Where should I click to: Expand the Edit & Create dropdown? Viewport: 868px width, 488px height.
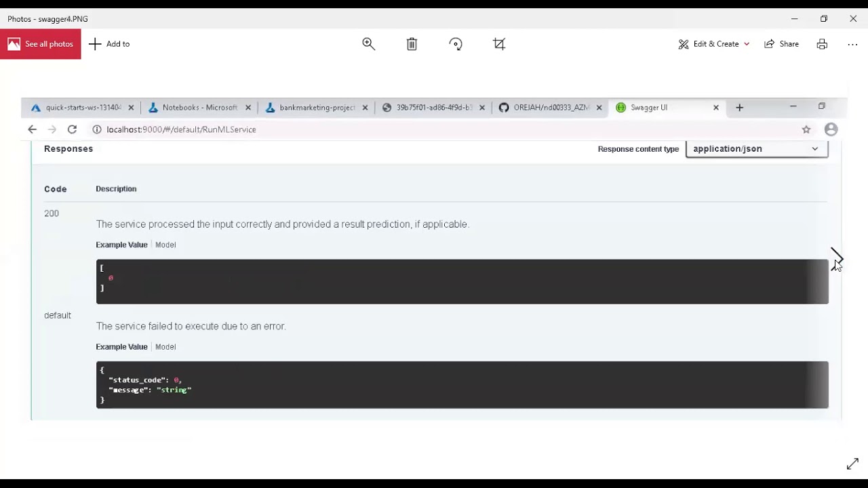click(x=714, y=44)
